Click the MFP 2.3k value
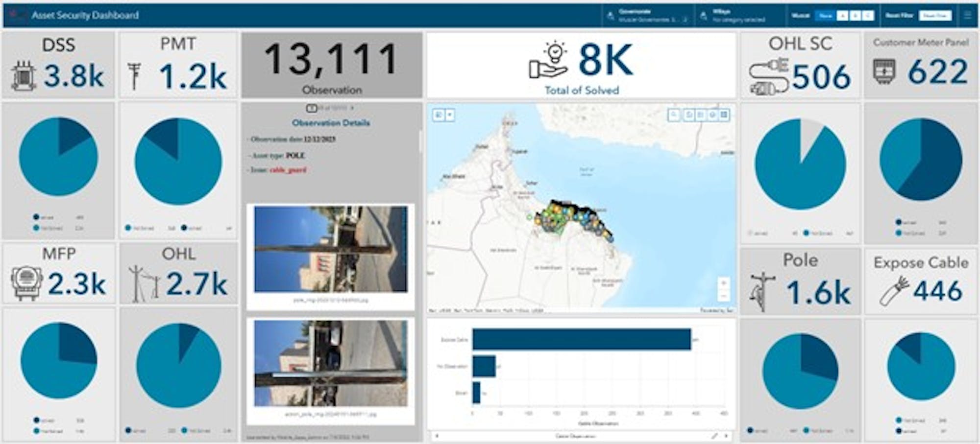 [77, 284]
